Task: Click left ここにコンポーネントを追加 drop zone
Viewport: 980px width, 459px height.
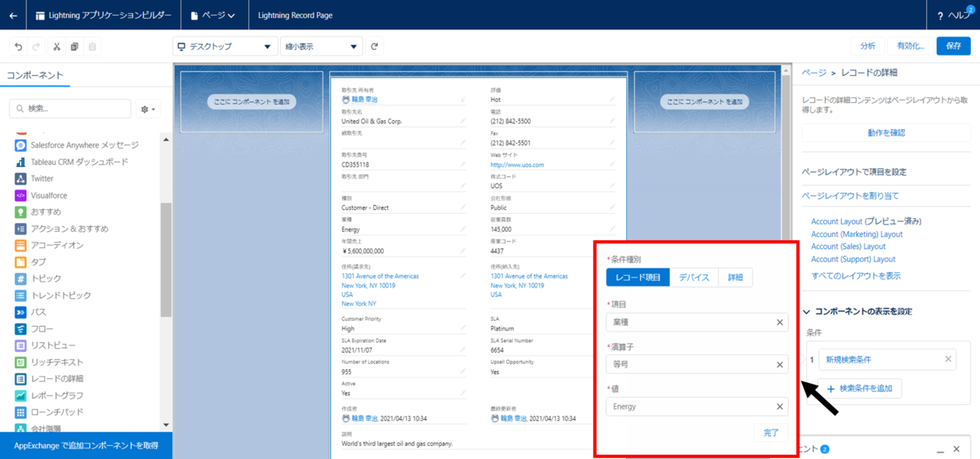Action: (250, 102)
